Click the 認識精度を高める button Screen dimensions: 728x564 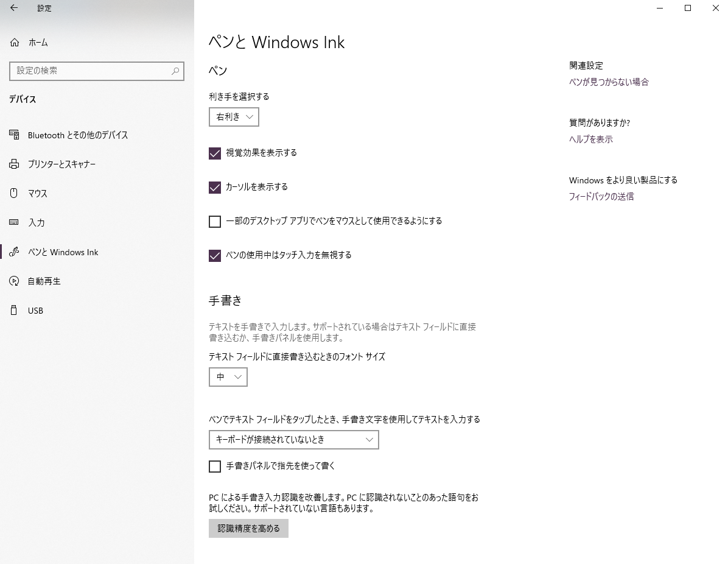point(248,529)
